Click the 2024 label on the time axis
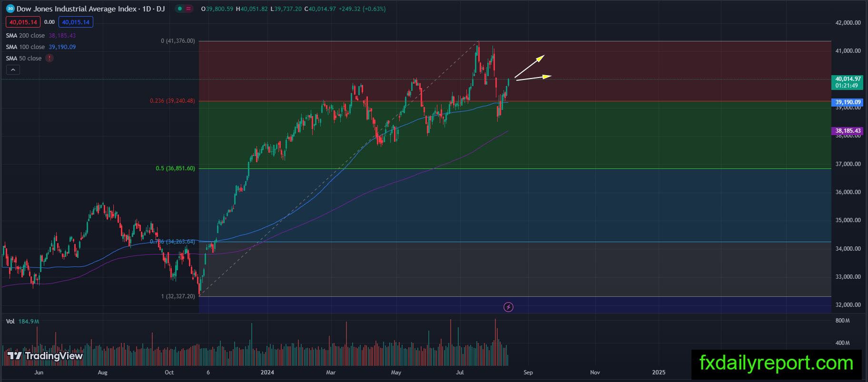868x382 pixels. [267, 372]
